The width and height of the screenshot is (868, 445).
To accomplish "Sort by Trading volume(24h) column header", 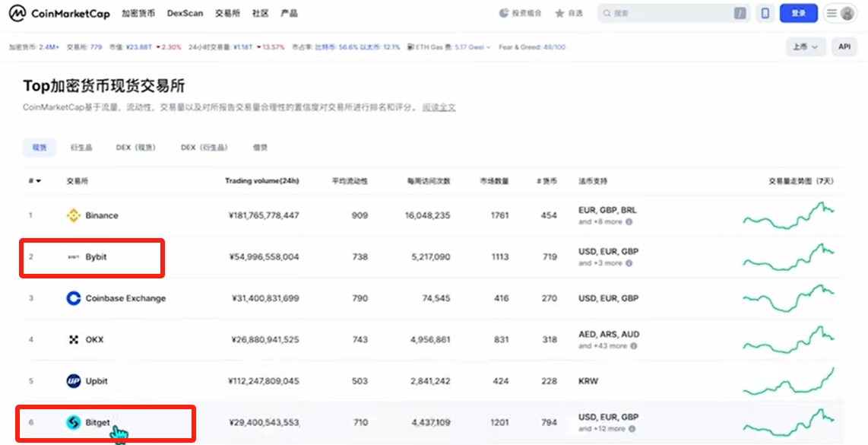I will 261,181.
